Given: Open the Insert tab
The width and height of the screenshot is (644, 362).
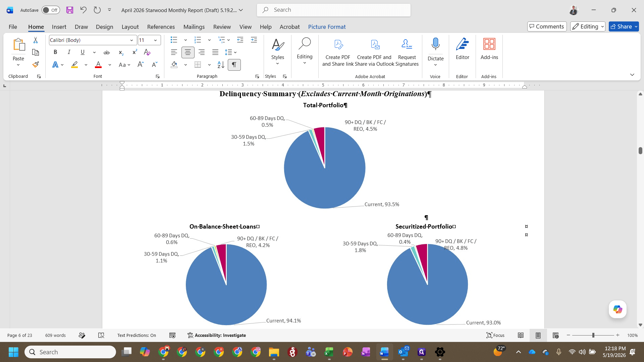Looking at the screenshot, I should tap(59, 27).
